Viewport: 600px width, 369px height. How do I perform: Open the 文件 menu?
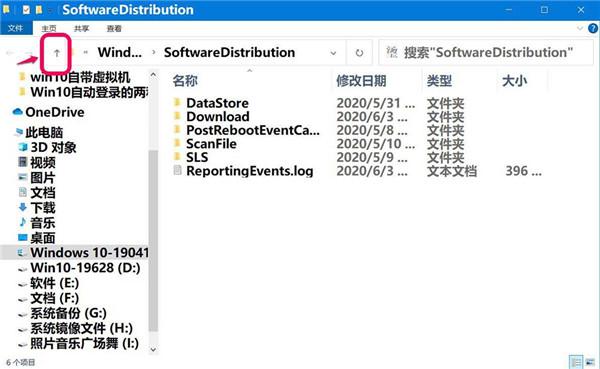(x=15, y=28)
